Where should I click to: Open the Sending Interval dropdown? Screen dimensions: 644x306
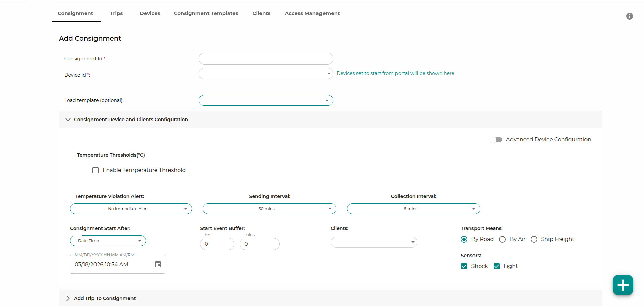[269, 209]
